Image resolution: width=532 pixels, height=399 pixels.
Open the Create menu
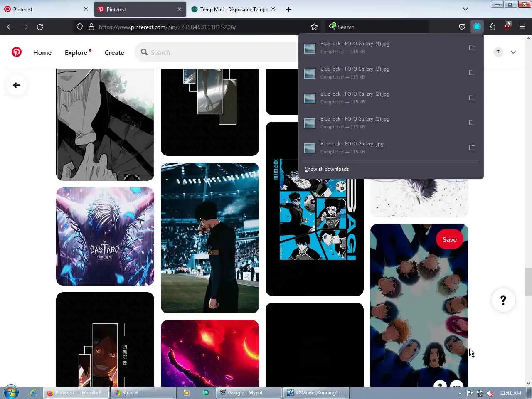[114, 52]
